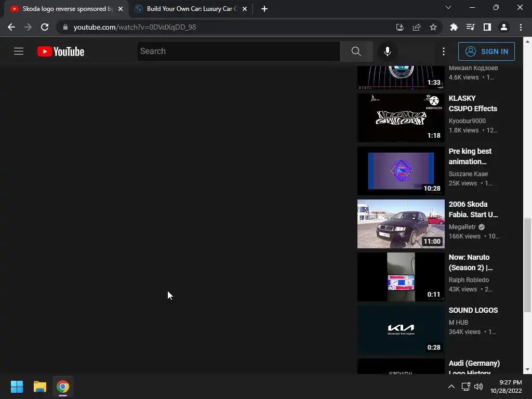Click the browser forward arrow
The height and width of the screenshot is (399, 532).
[x=28, y=27]
